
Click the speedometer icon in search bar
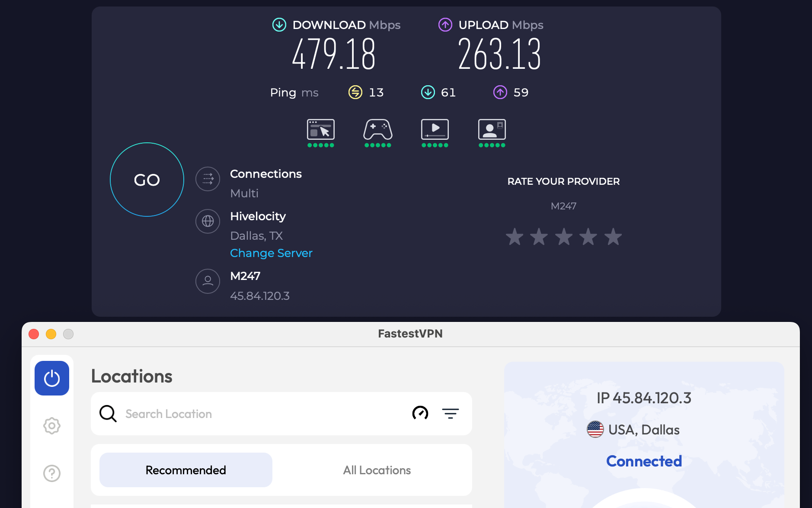(420, 414)
